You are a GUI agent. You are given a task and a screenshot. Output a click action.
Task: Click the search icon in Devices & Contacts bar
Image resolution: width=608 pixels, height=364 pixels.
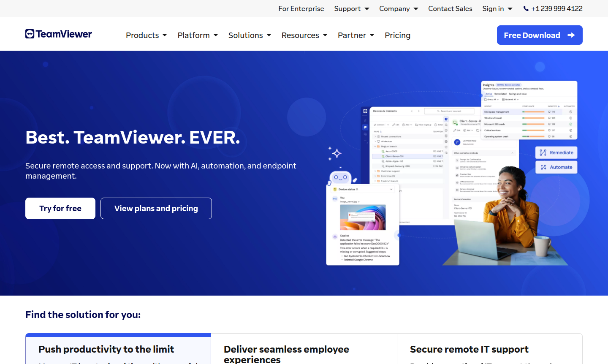click(x=438, y=111)
